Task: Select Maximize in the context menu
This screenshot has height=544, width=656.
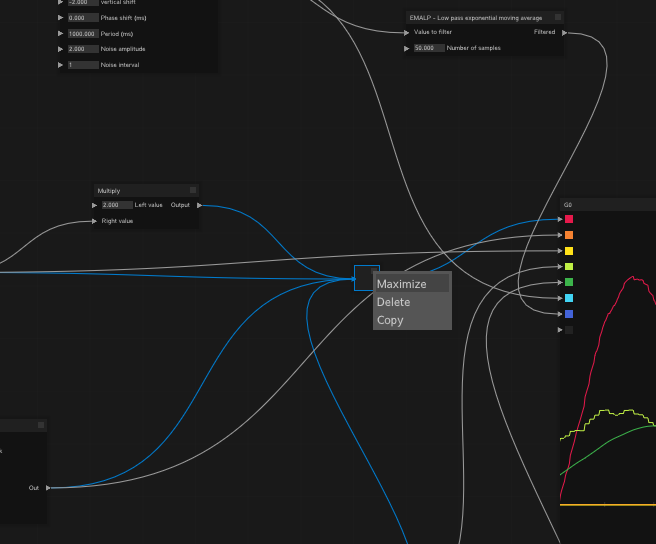Action: click(412, 284)
